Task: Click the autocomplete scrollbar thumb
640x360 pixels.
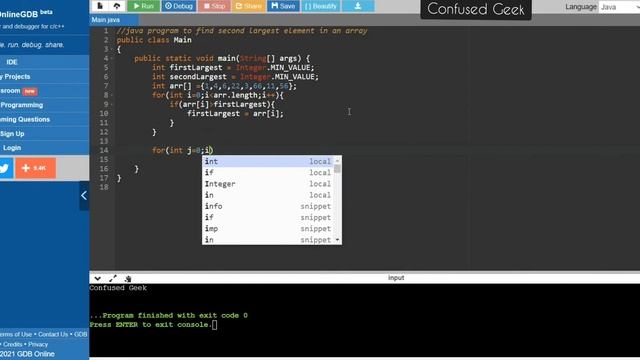Action: pos(337,169)
